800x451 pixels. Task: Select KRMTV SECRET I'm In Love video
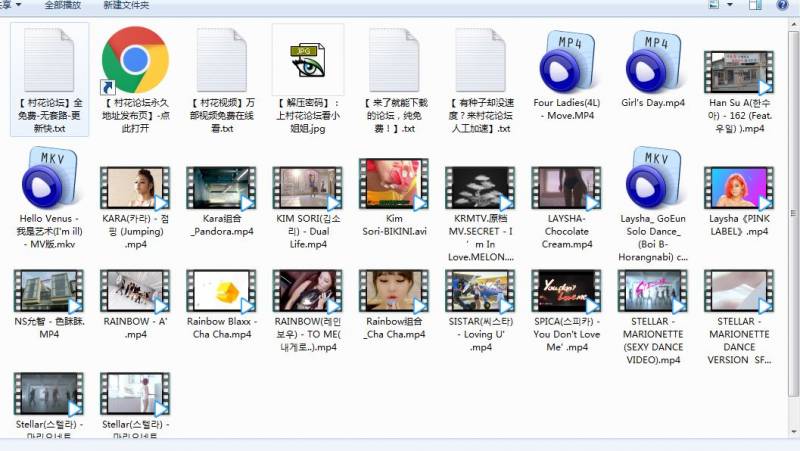pos(481,214)
